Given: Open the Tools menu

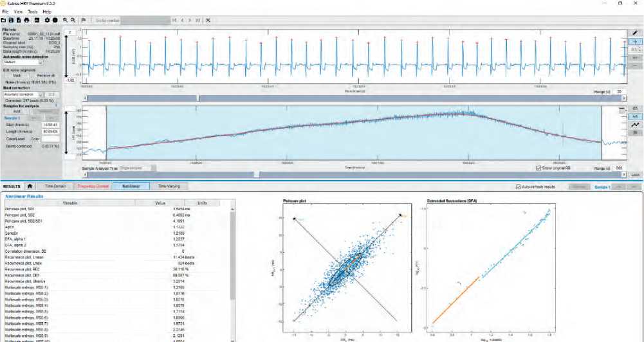Looking at the screenshot, I should coord(32,12).
